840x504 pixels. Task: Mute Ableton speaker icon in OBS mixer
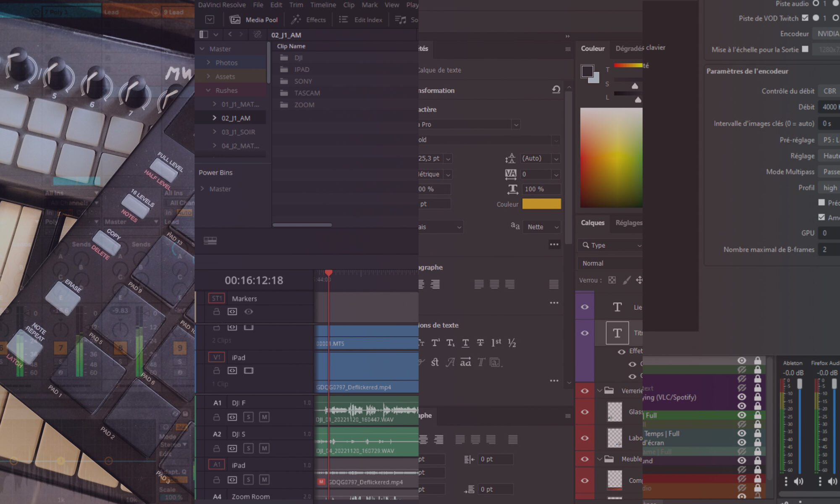(798, 481)
